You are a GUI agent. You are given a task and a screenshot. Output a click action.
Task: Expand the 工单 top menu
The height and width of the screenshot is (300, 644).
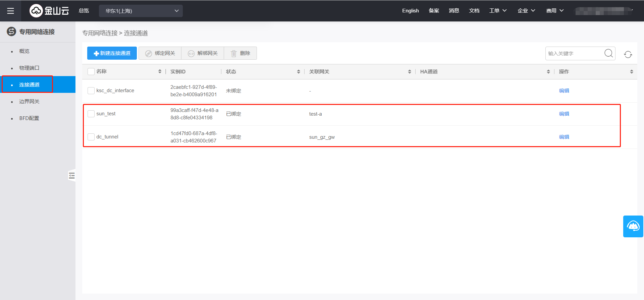[x=498, y=11]
